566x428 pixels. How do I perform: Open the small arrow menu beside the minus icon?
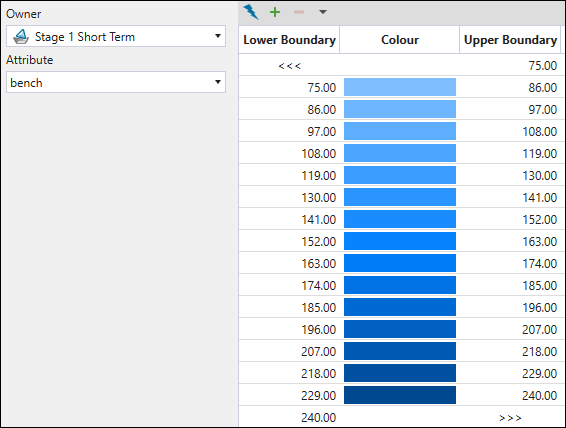point(323,12)
